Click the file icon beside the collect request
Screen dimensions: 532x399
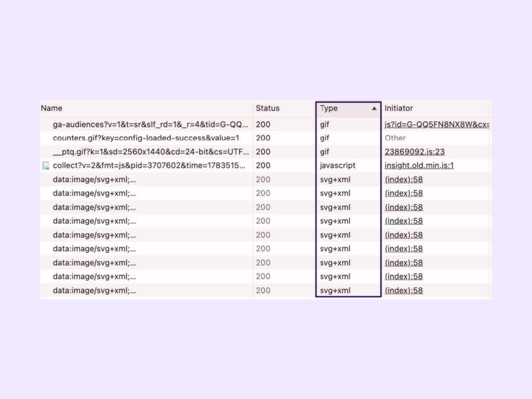coord(46,166)
